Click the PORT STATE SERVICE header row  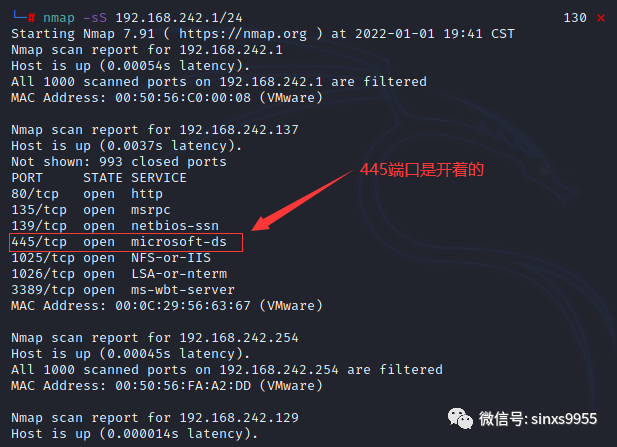coord(99,178)
